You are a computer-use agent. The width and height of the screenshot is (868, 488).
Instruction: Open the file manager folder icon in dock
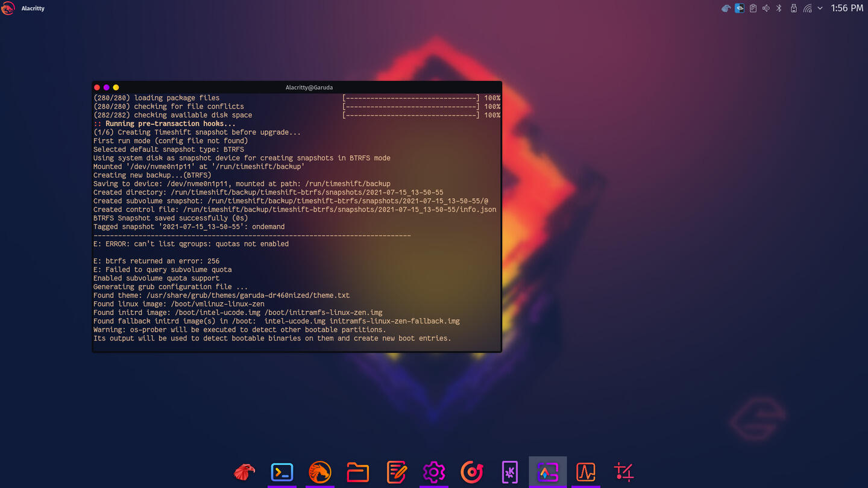coord(358,472)
